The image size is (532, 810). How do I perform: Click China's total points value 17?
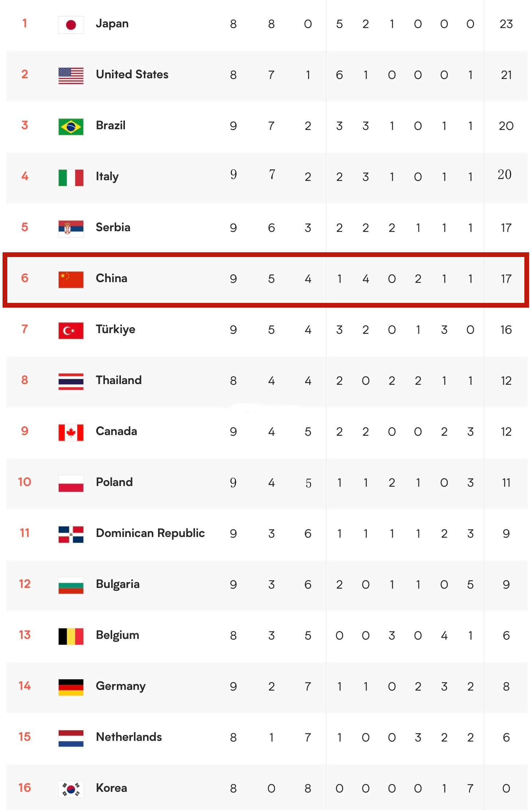click(x=506, y=279)
